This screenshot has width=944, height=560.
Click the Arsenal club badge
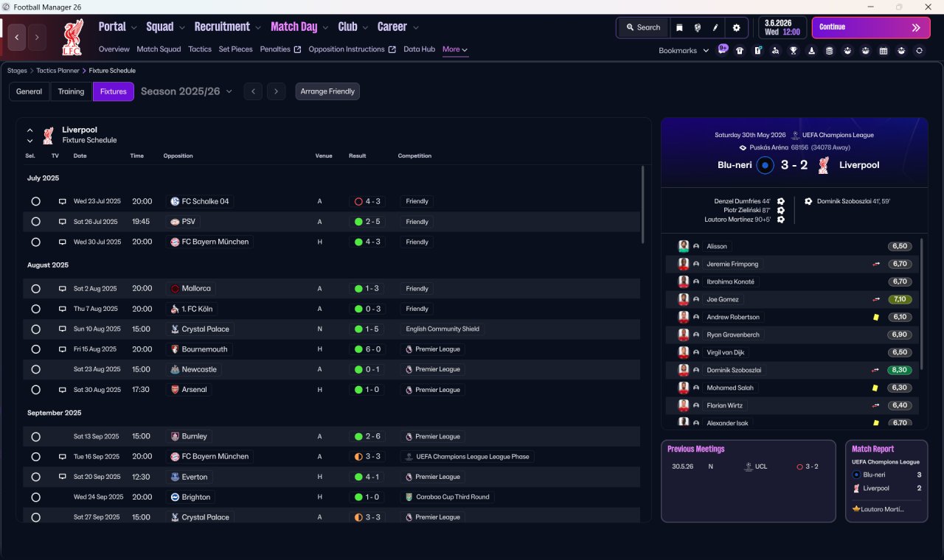click(175, 390)
